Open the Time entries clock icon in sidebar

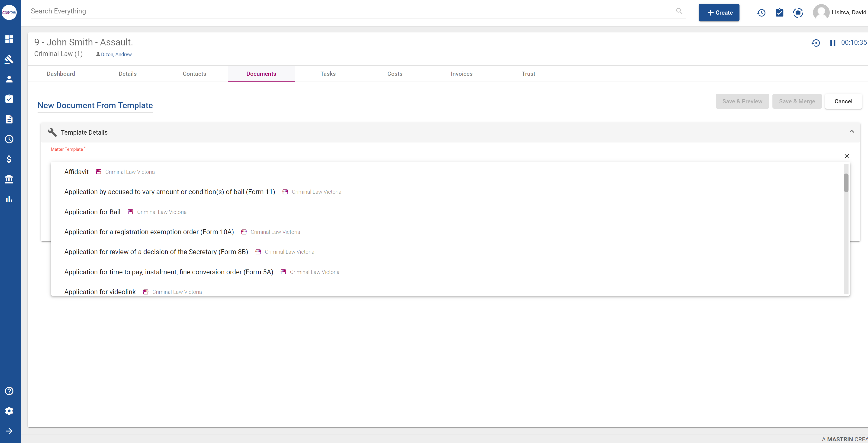pos(9,139)
